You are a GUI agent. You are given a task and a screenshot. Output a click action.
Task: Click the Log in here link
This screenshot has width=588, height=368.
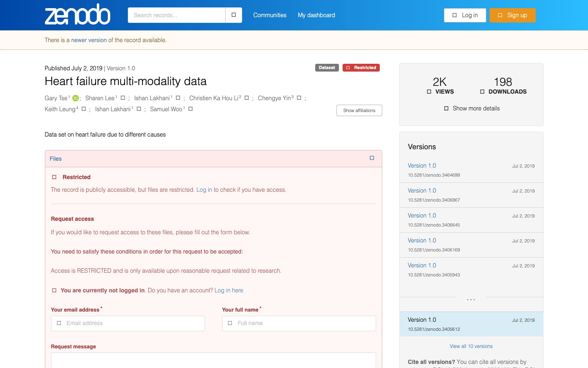click(x=229, y=290)
